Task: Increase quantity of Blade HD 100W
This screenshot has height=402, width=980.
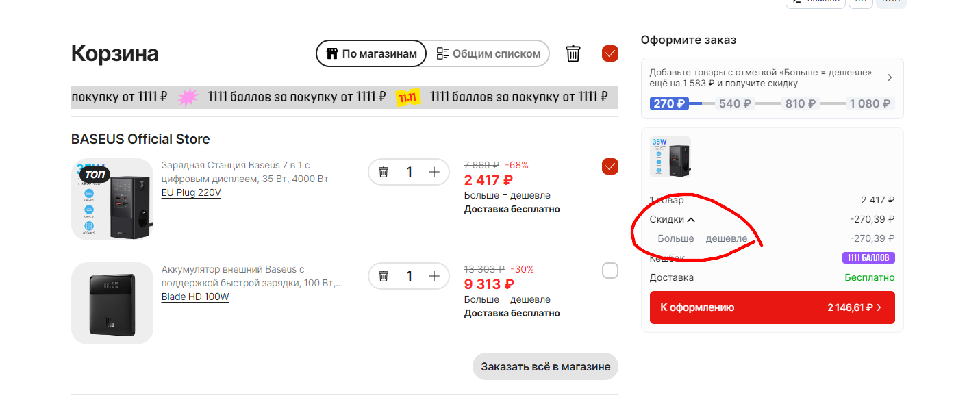Action: 434,276
